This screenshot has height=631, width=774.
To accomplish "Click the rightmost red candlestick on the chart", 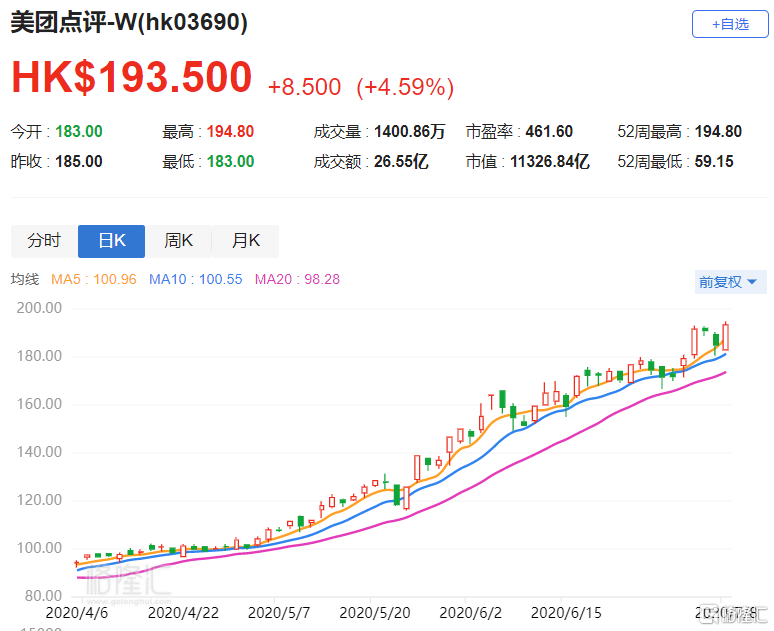I will point(727,336).
